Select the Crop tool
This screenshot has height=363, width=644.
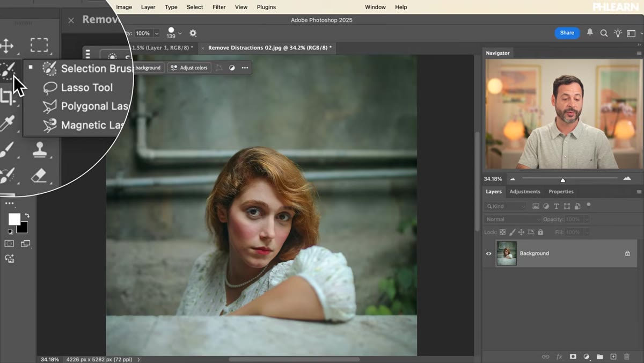pos(6,97)
